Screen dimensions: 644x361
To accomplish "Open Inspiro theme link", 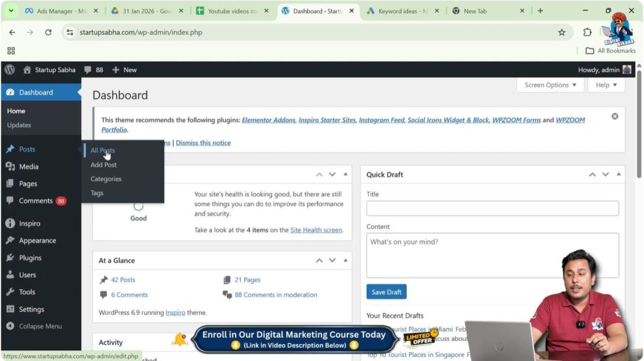I will point(175,313).
